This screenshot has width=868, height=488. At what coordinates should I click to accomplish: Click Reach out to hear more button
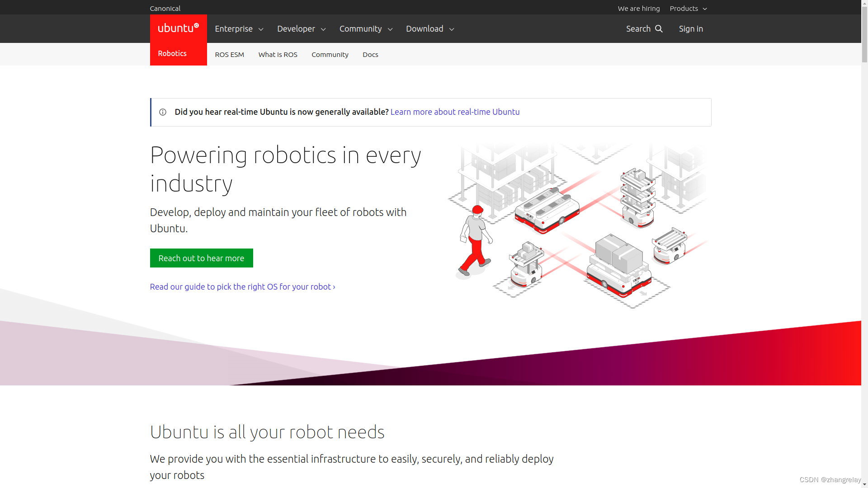tap(201, 258)
